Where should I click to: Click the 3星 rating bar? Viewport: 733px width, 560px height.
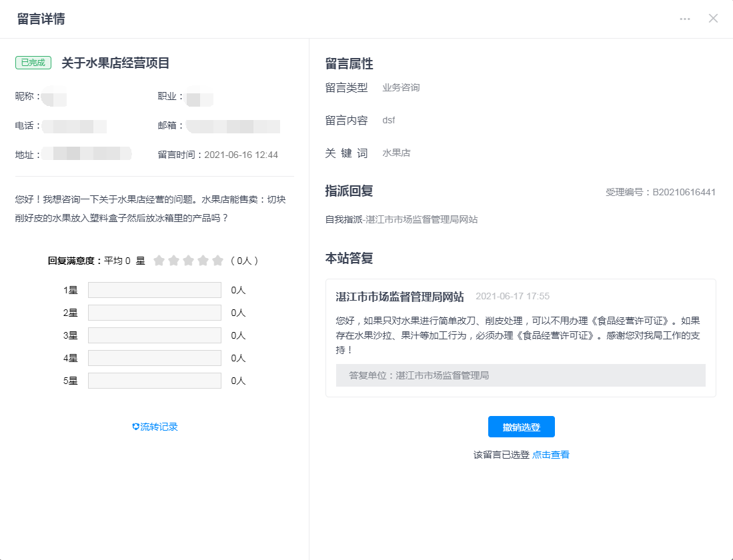tap(154, 335)
